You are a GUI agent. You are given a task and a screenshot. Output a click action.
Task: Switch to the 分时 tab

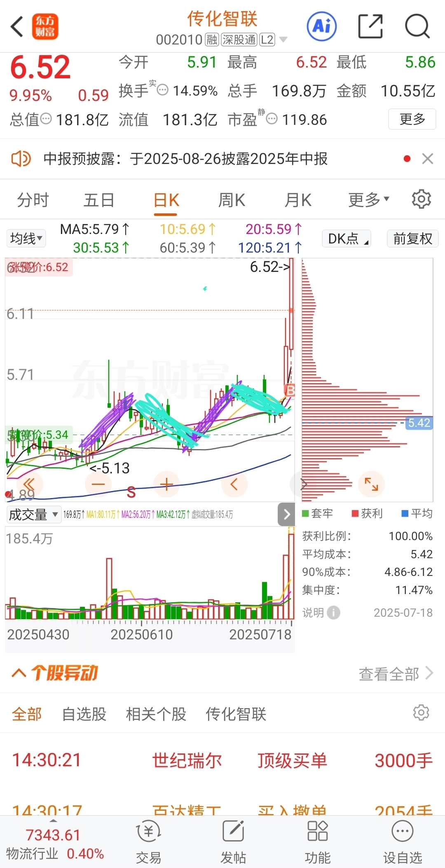33,200
